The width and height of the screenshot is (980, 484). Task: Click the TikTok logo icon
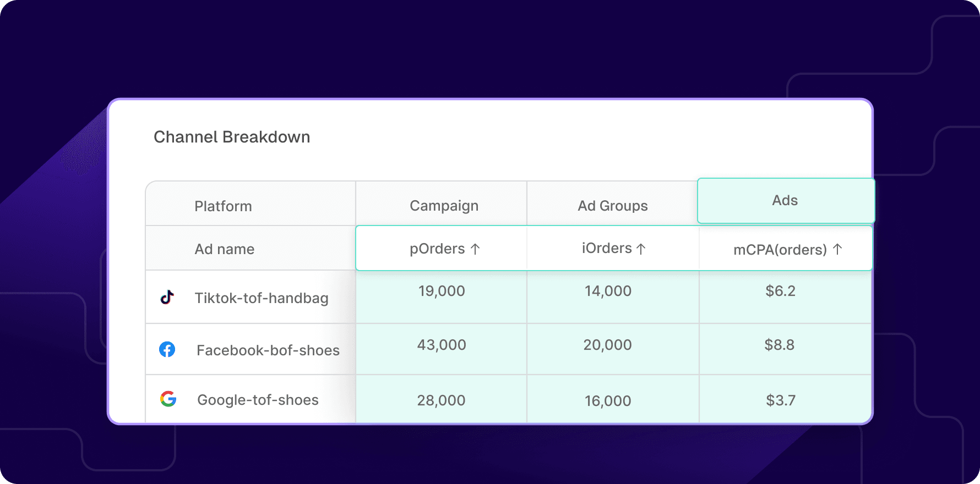click(x=167, y=298)
